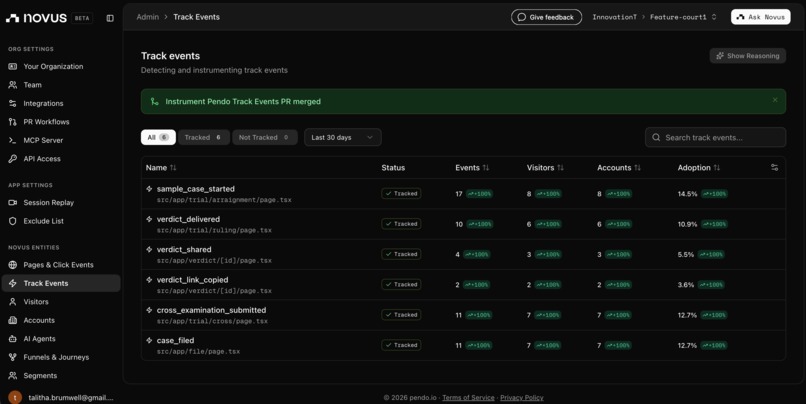The height and width of the screenshot is (404, 806).
Task: Focus the Search track events field
Action: point(715,137)
